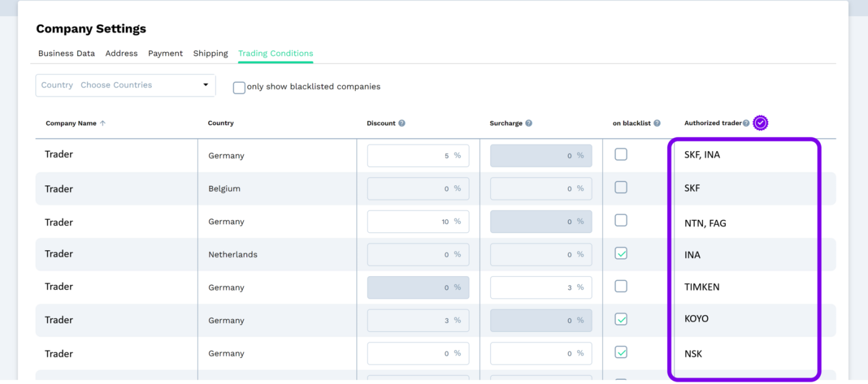868x384 pixels.
Task: Open the Payment tab
Action: [x=166, y=53]
